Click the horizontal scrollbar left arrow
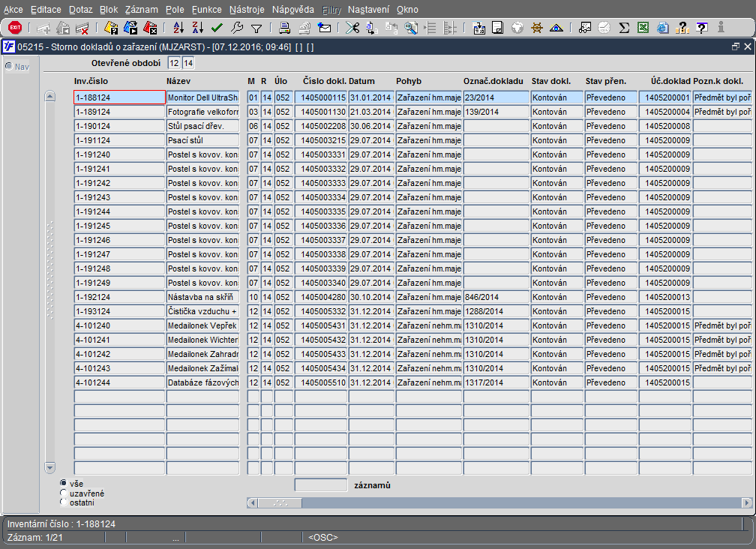Screen dimensions: 756x549 tap(252, 502)
